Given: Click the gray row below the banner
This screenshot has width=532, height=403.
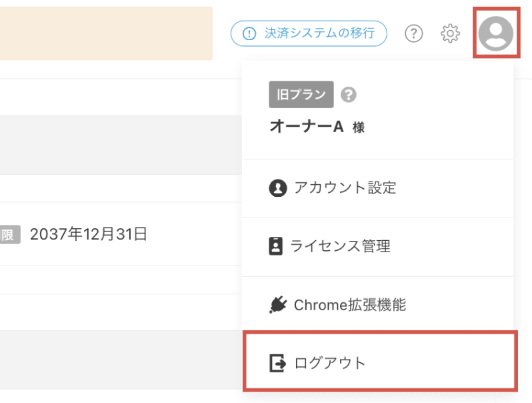Looking at the screenshot, I should coord(121,145).
